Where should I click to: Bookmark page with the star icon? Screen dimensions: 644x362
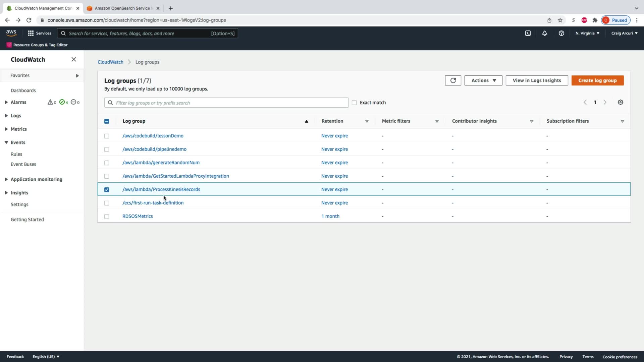pos(560,20)
